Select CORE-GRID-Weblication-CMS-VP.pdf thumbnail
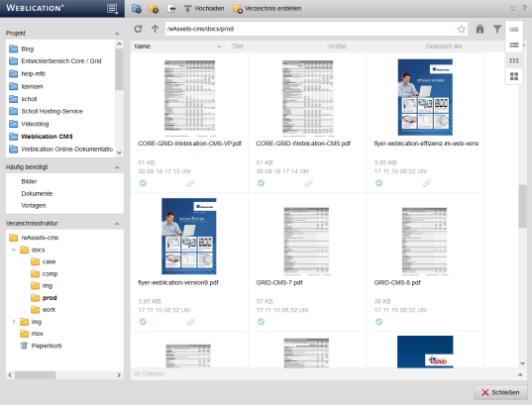The image size is (532, 405). point(189,98)
